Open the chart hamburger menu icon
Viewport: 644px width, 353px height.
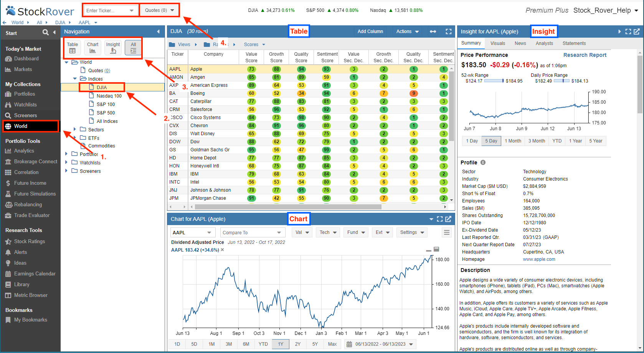(446, 232)
